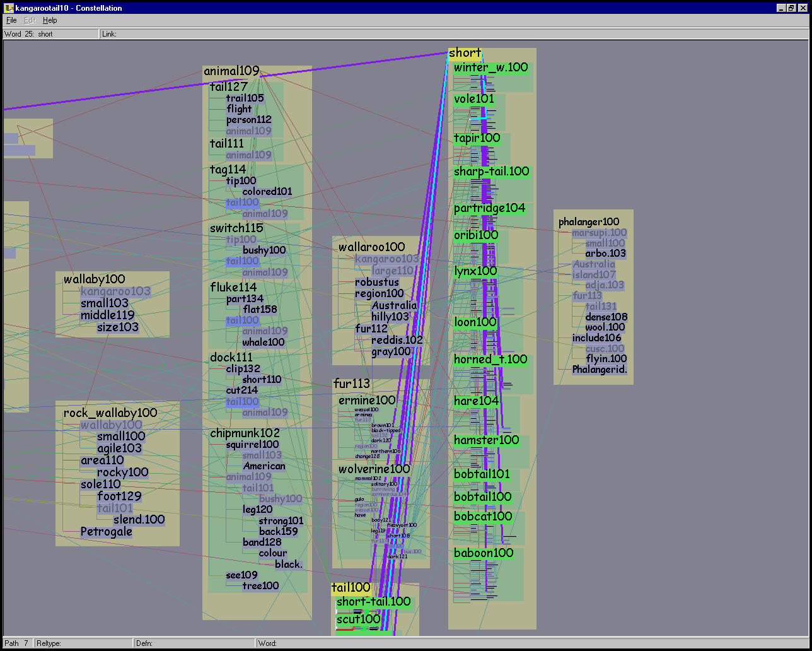The width and height of the screenshot is (812, 651).
Task: Click the "ermine100" node under fur113
Action: coord(367,401)
